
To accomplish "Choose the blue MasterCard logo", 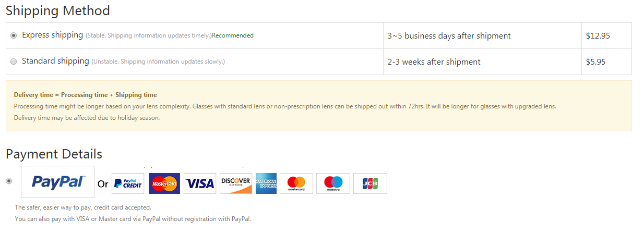I will tap(164, 183).
